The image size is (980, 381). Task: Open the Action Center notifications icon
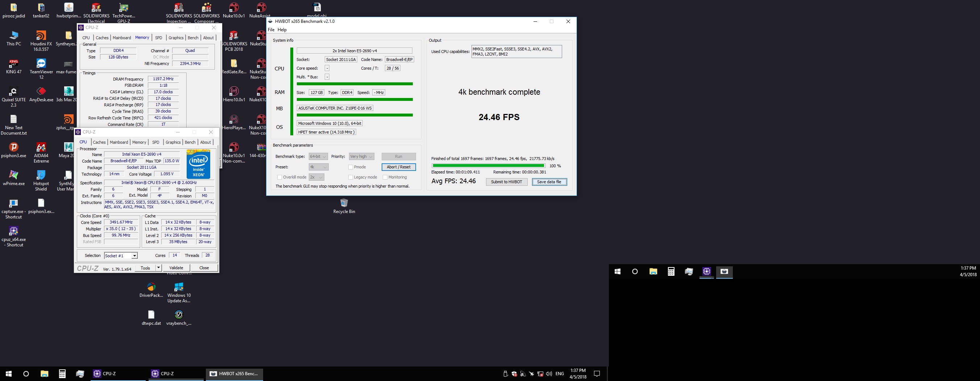coord(597,374)
